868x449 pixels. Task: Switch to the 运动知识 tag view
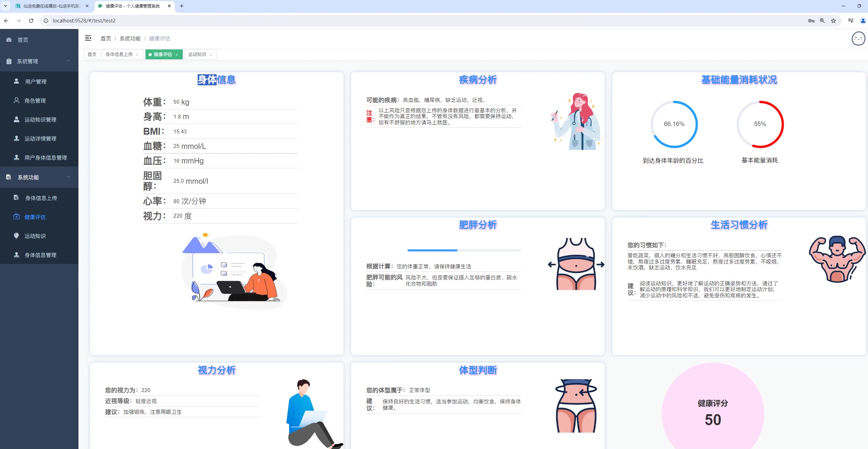click(x=197, y=54)
